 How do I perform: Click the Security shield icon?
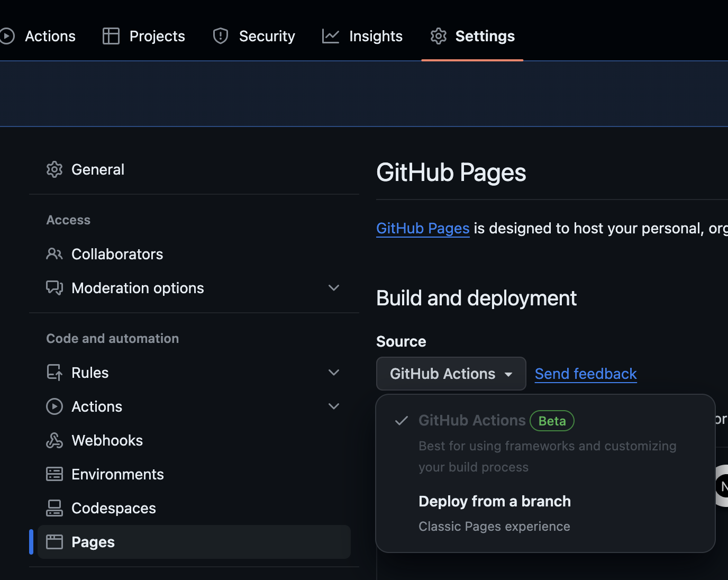[221, 36]
